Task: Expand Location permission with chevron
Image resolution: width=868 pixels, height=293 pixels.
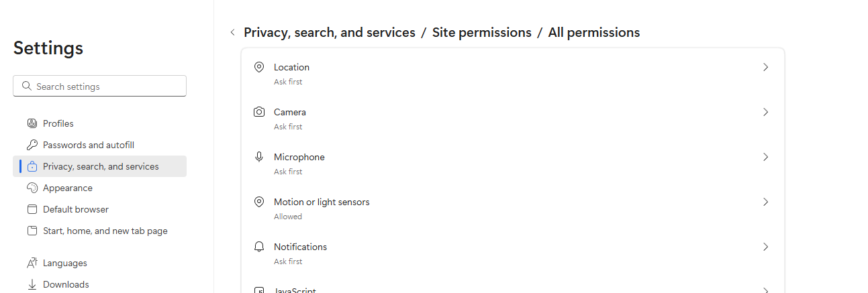Action: pos(765,67)
